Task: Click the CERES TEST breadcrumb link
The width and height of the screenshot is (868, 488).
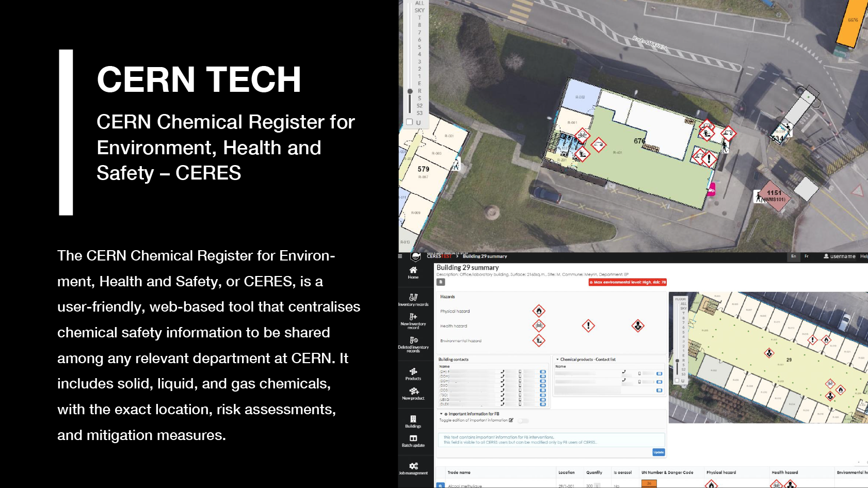Action: click(439, 256)
